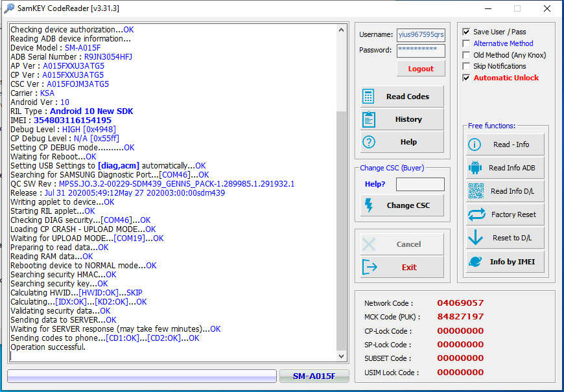Enable Old Method (Any Knox) checkbox
Image resolution: width=564 pixels, height=392 pixels.
(466, 55)
